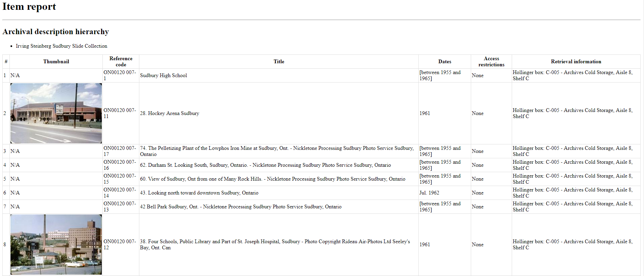Open Irving Steinberg Sudbury Slide Collection entry

pos(61,46)
